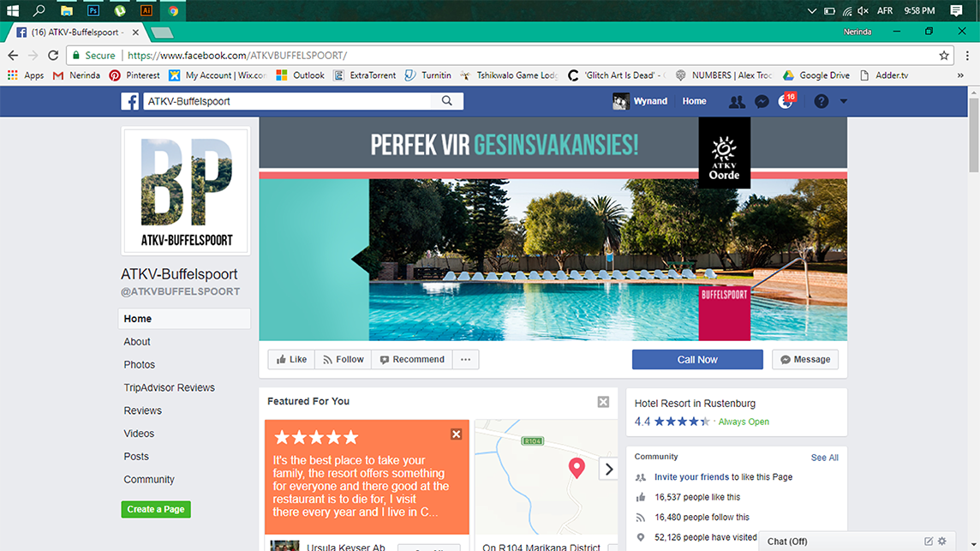Open Nerinda Gmail bookmark
This screenshot has width=980, height=551.
click(76, 75)
